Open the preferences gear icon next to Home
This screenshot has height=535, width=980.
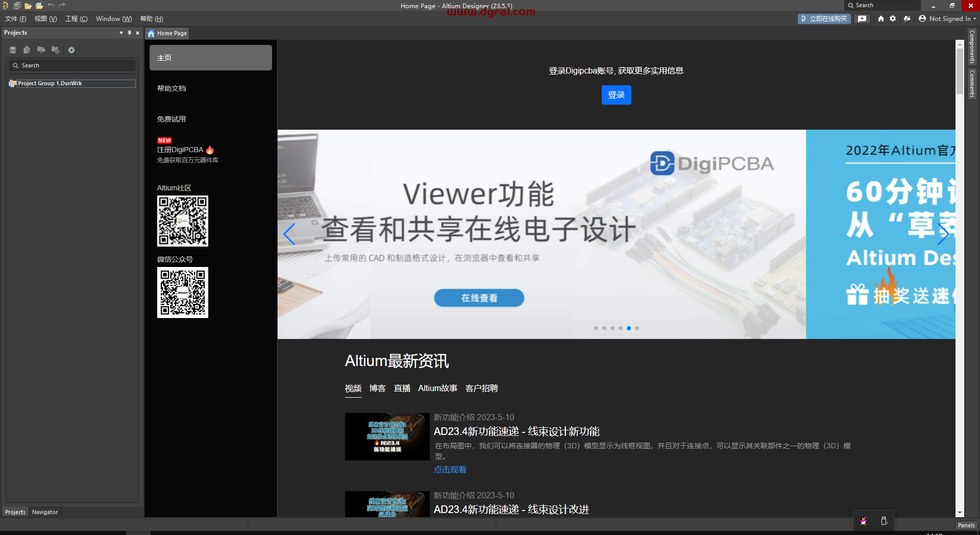893,18
